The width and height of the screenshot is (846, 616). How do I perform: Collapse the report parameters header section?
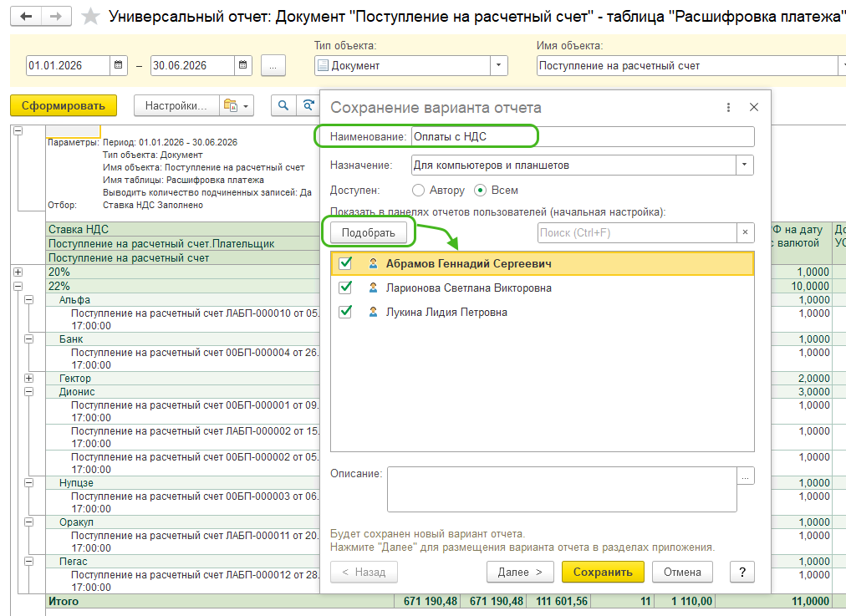[18, 130]
